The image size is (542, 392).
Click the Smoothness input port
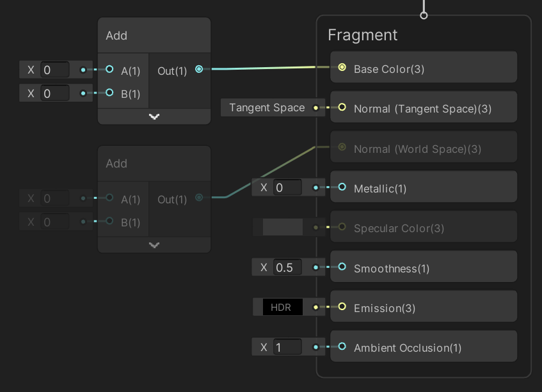coord(341,267)
